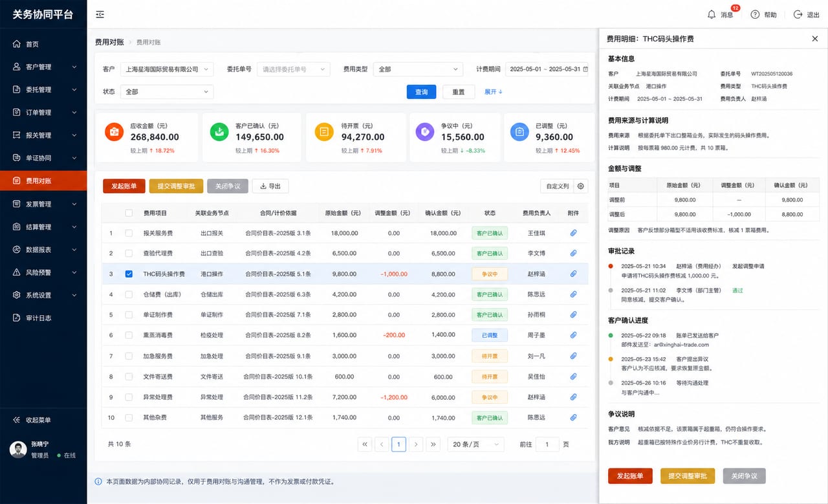
Task: Open attachment for 单证制作费 row
Action: (x=573, y=314)
